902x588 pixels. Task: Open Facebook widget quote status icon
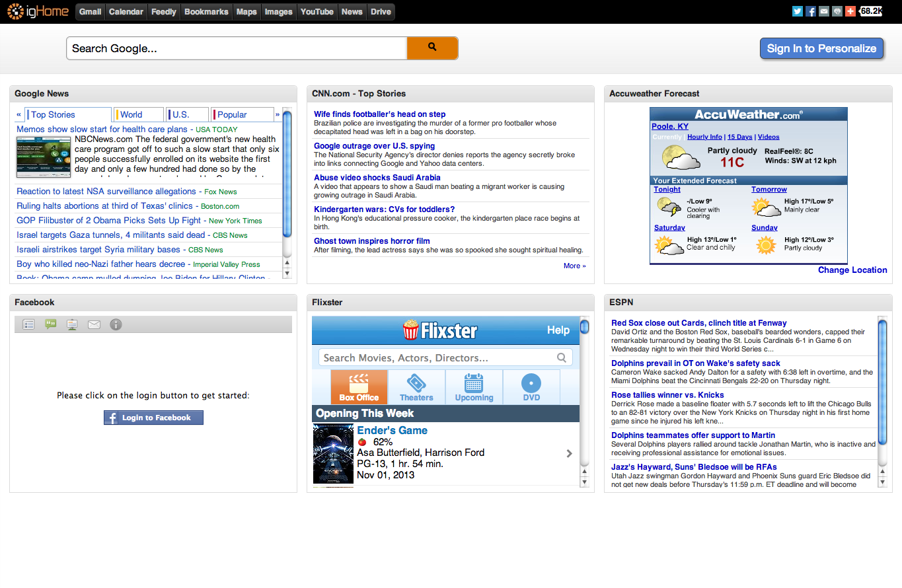50,324
